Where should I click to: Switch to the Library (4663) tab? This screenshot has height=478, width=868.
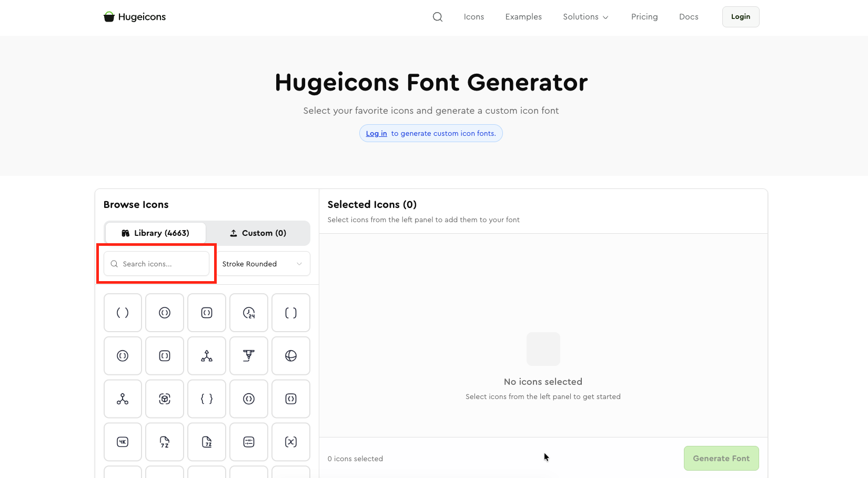pyautogui.click(x=155, y=233)
